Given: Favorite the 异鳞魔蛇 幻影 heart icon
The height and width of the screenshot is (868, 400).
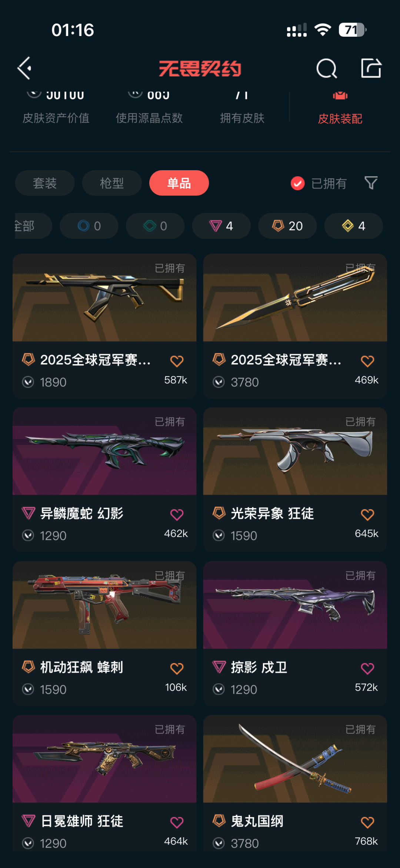Looking at the screenshot, I should point(177,515).
